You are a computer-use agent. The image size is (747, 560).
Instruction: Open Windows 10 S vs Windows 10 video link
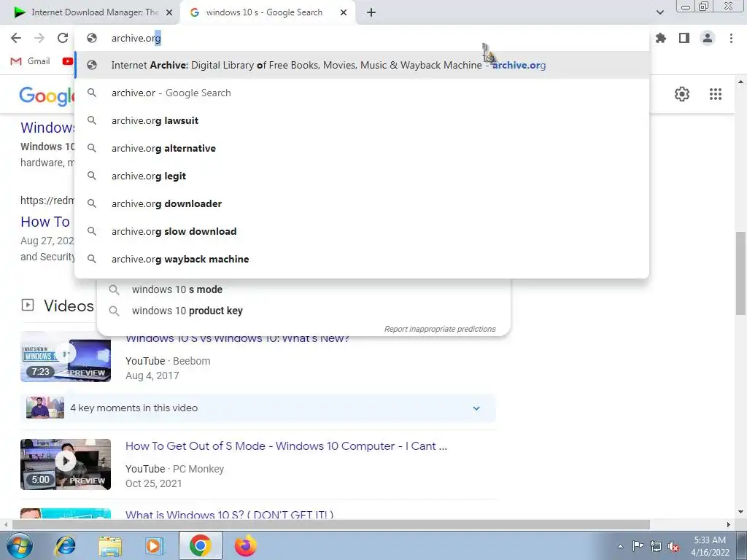pyautogui.click(x=237, y=338)
